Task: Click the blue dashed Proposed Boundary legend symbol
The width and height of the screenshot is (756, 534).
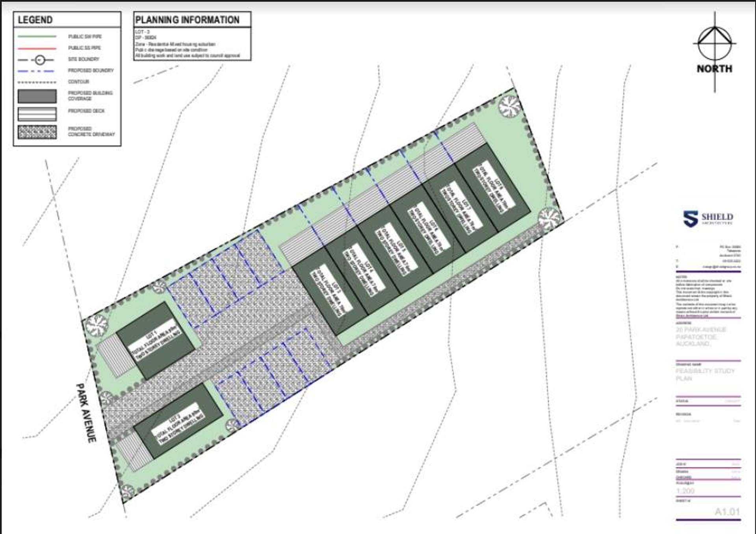Action: (36, 71)
